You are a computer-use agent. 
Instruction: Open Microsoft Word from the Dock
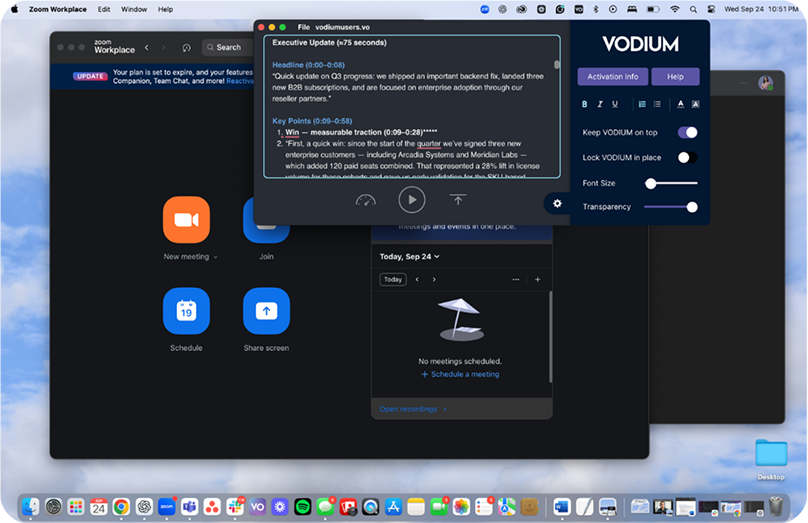click(562, 507)
